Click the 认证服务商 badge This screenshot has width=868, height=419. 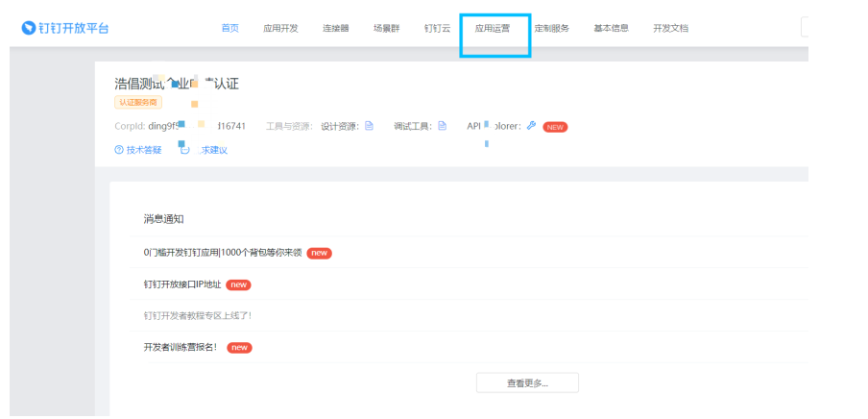tap(138, 102)
